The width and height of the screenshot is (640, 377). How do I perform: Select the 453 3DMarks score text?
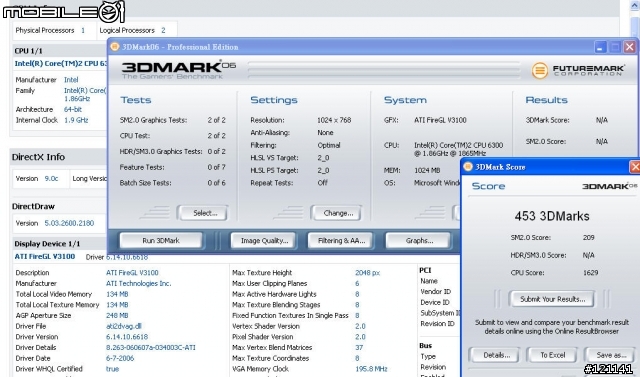(552, 216)
